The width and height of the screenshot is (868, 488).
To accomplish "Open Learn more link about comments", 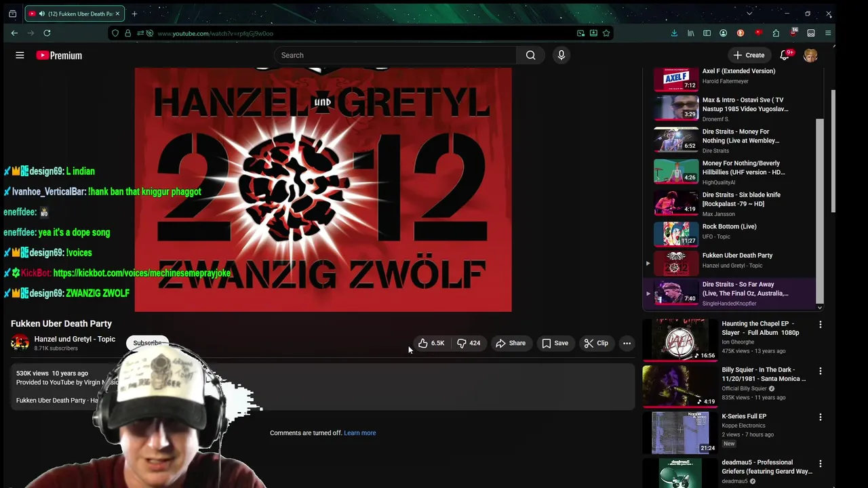I will click(x=359, y=433).
